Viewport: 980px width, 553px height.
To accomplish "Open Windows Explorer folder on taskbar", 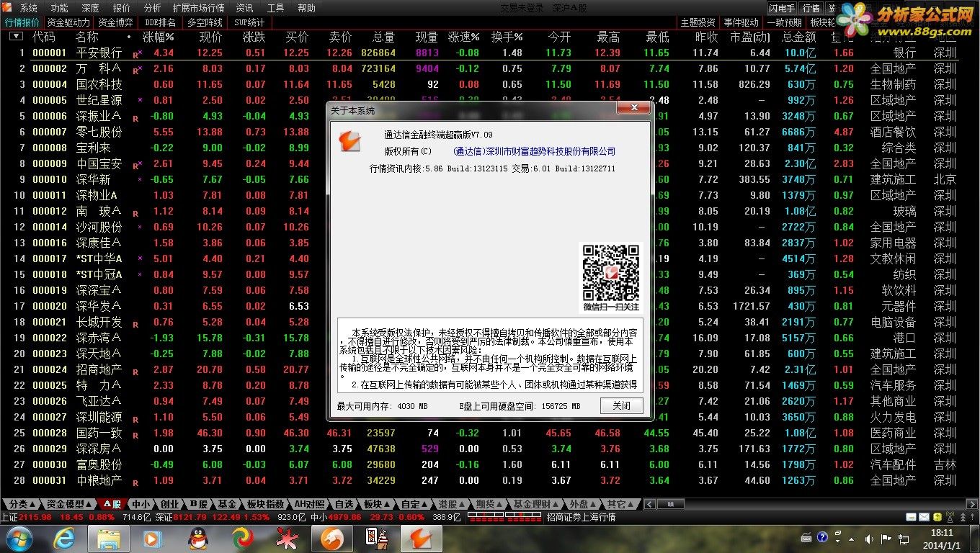I will coord(109,539).
